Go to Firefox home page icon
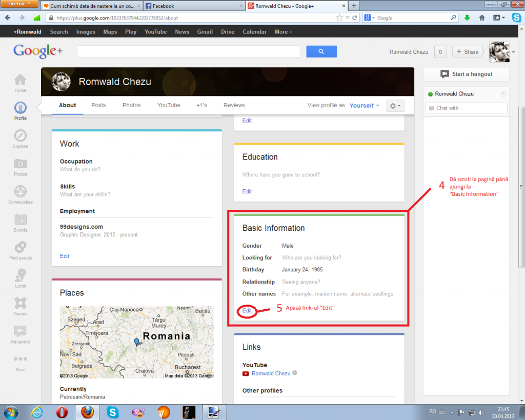The height and width of the screenshot is (420, 525). [482, 18]
